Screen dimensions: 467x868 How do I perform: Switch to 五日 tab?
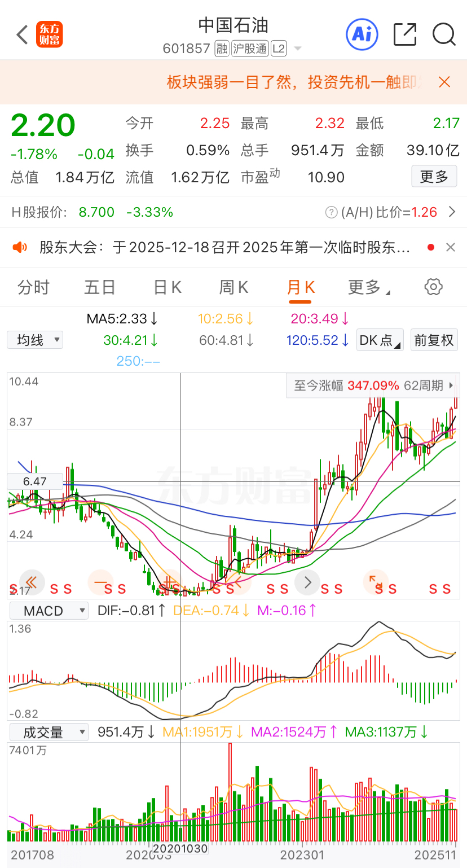100,287
